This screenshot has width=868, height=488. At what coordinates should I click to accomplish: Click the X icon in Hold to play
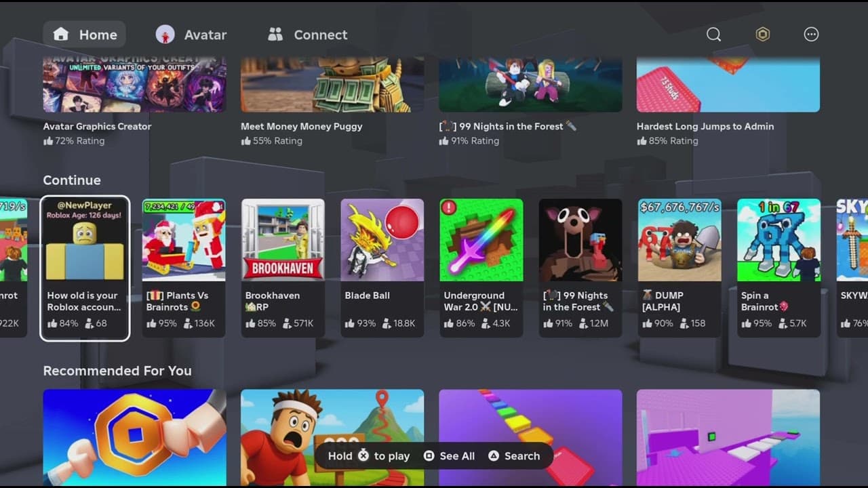click(363, 455)
